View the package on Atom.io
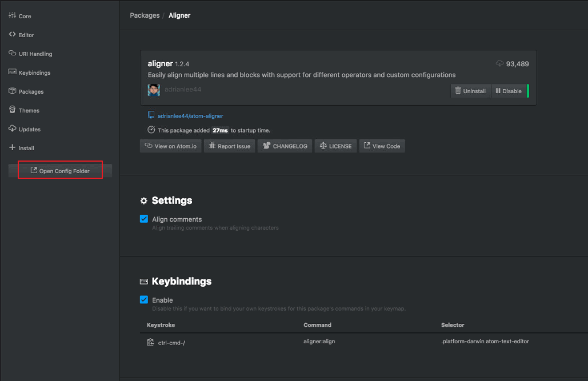The height and width of the screenshot is (381, 588). click(170, 146)
